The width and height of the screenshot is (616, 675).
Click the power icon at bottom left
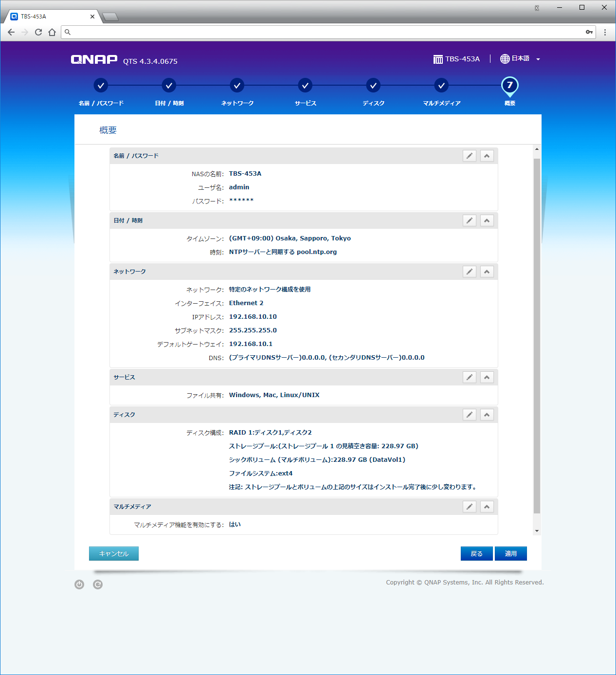(79, 584)
